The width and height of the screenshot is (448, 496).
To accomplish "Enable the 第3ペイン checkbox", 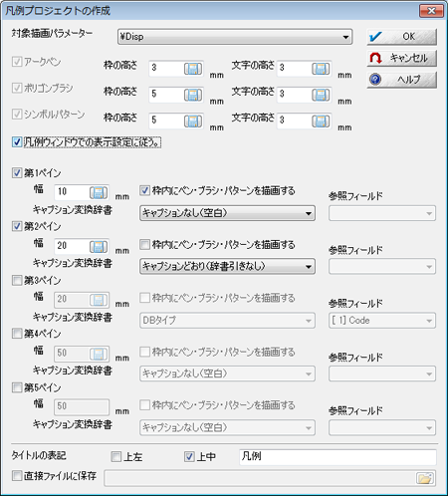I will pyautogui.click(x=17, y=280).
